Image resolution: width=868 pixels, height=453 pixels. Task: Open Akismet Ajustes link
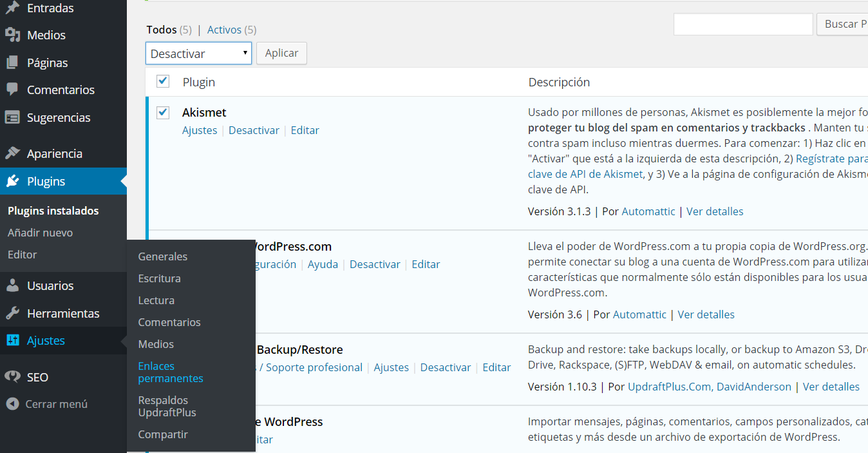click(200, 130)
